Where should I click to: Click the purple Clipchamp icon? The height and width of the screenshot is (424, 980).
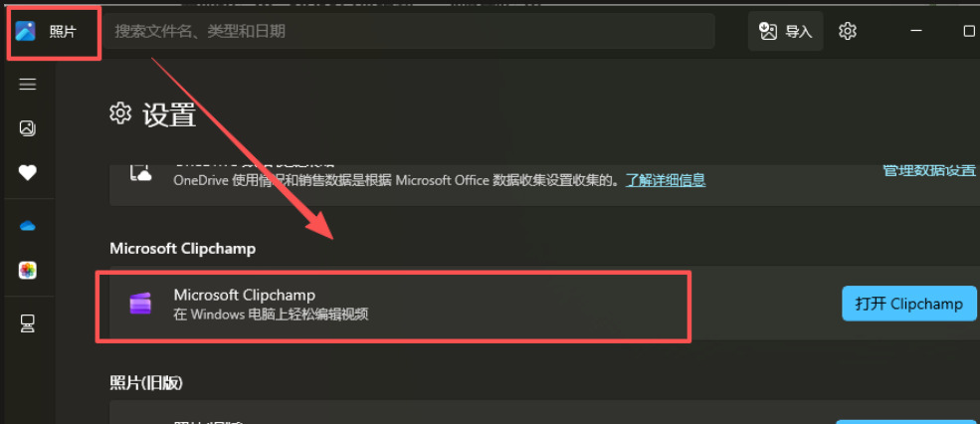point(140,304)
